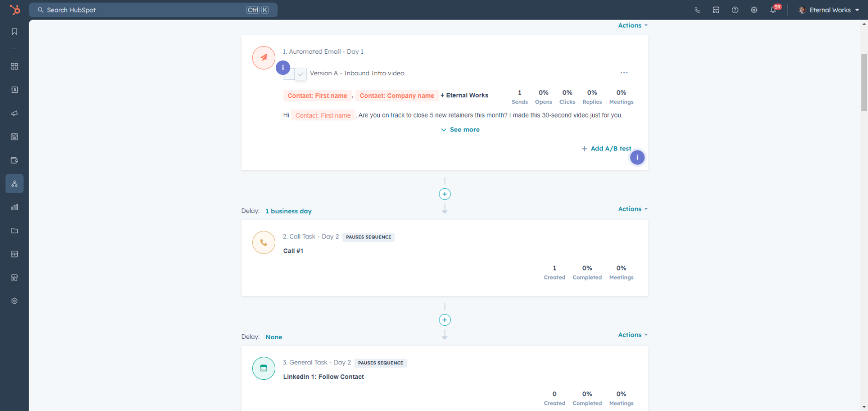The height and width of the screenshot is (411, 868).
Task: Open Actions dropdown above Call Task step
Action: [632, 209]
